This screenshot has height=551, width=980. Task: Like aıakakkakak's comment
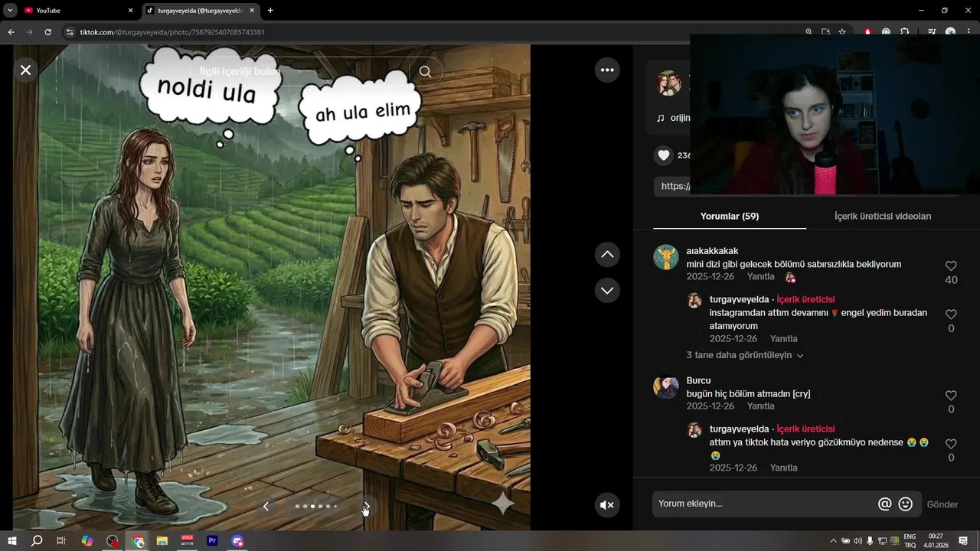[951, 266]
